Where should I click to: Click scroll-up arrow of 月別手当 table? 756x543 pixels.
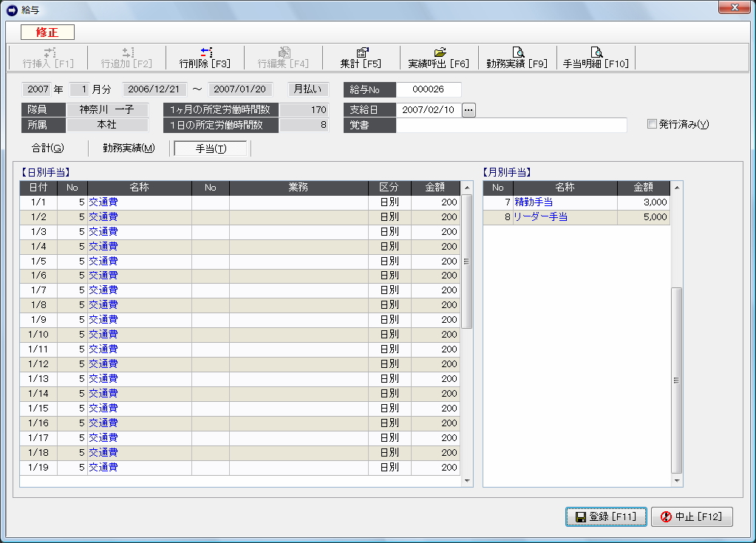(677, 188)
